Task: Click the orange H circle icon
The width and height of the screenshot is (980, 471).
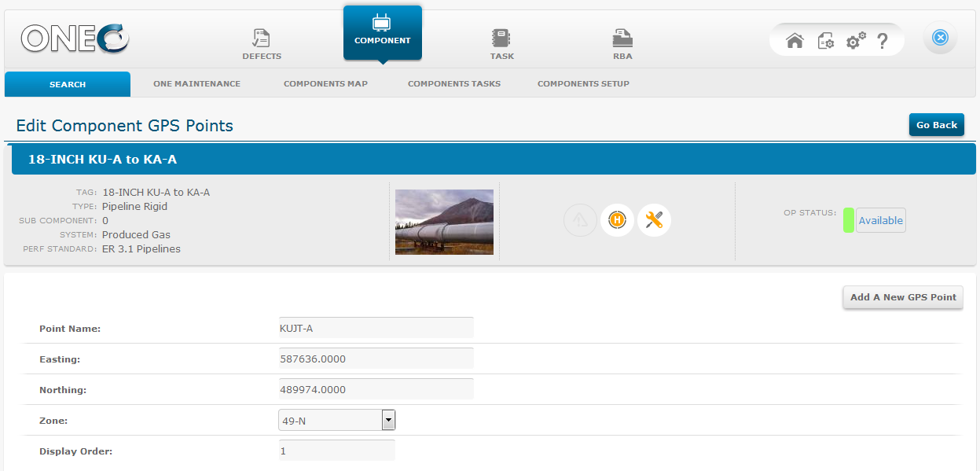Action: tap(617, 220)
